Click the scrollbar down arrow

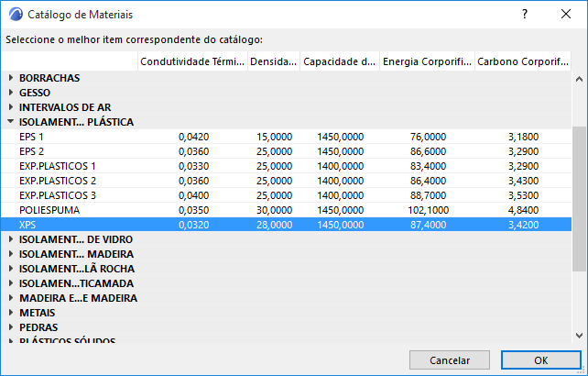(x=579, y=335)
